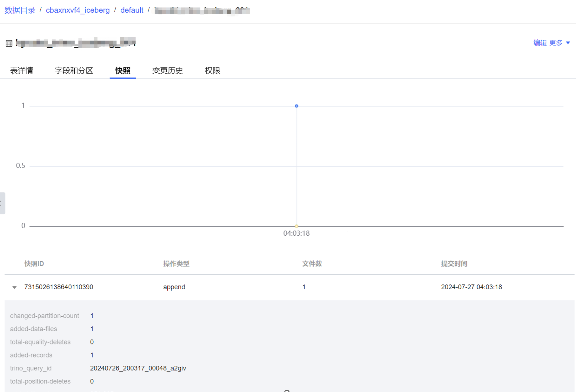Select snapshot ID 7315026138640110390
This screenshot has width=576, height=392.
[x=59, y=287]
